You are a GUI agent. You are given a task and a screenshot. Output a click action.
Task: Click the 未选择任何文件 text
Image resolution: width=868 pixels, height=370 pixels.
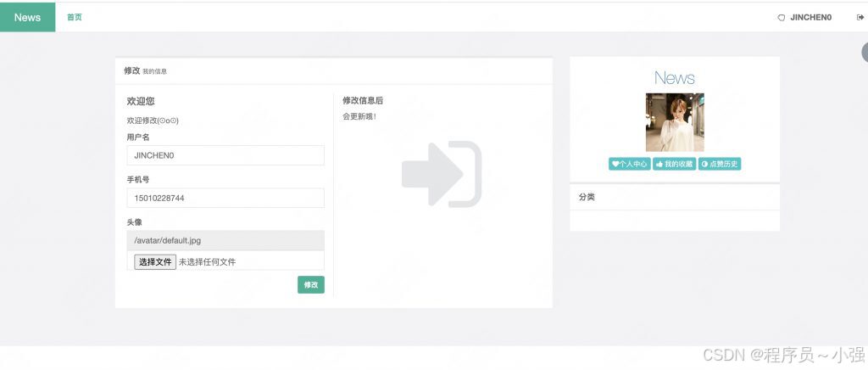[x=207, y=262]
